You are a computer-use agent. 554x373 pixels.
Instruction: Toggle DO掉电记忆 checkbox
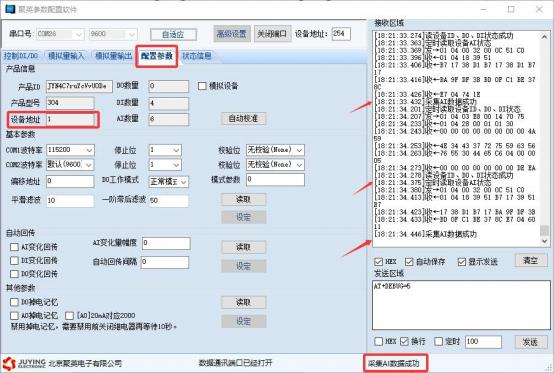pos(14,302)
